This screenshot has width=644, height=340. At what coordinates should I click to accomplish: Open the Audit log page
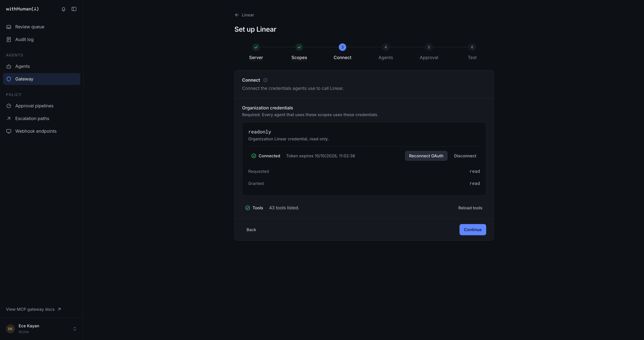pyautogui.click(x=42, y=40)
